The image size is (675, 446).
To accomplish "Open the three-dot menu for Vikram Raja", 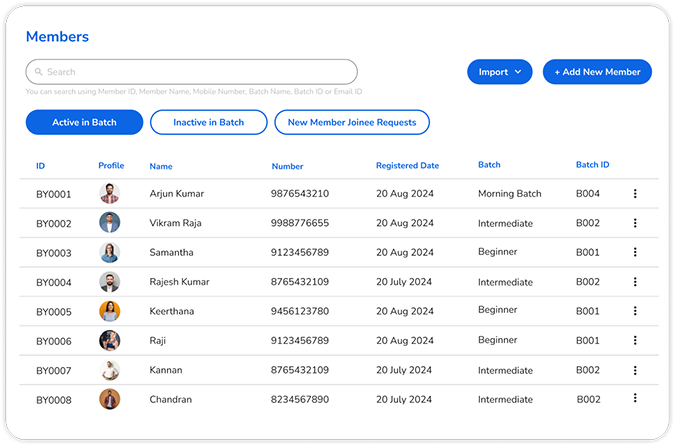I will pyautogui.click(x=635, y=223).
